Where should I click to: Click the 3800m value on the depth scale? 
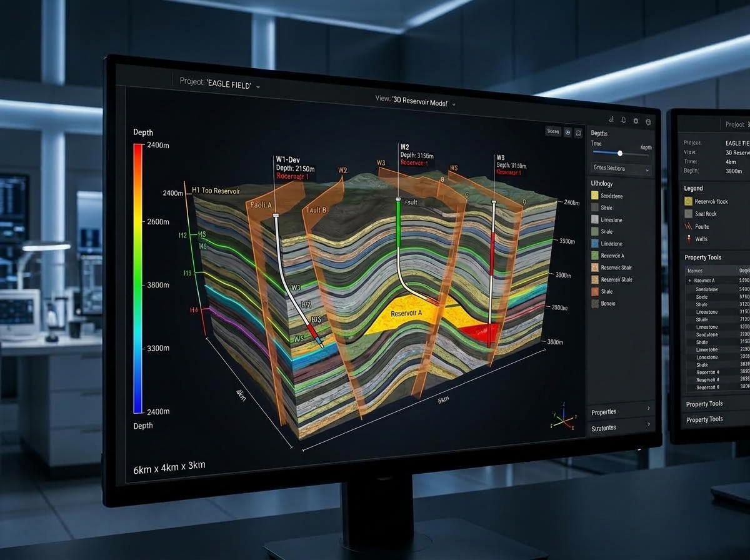(157, 285)
